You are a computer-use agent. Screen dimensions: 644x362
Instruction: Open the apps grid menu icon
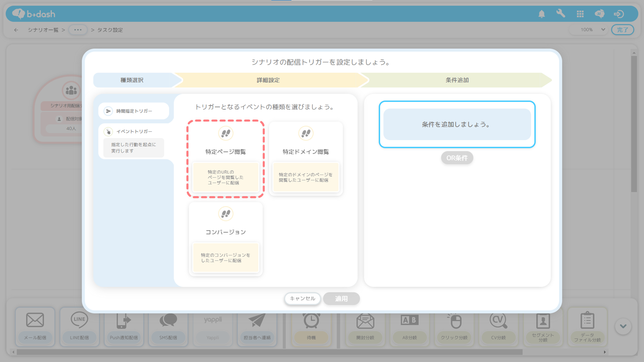tap(580, 14)
